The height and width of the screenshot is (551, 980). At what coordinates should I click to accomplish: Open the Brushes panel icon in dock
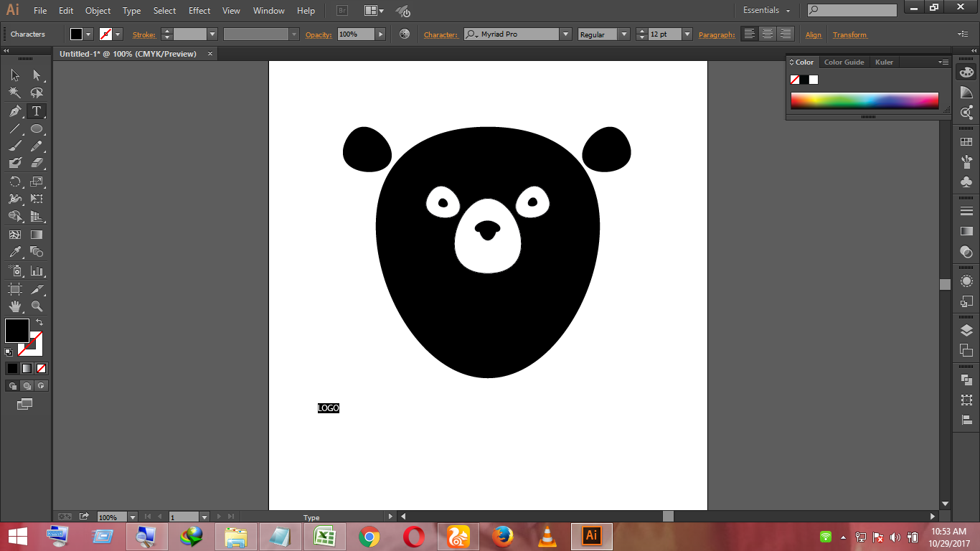point(966,161)
